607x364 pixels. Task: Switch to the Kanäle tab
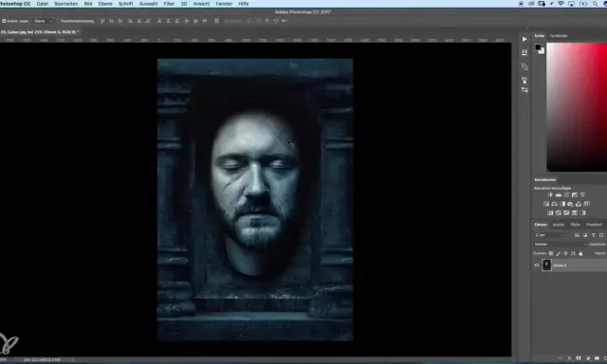click(x=559, y=225)
